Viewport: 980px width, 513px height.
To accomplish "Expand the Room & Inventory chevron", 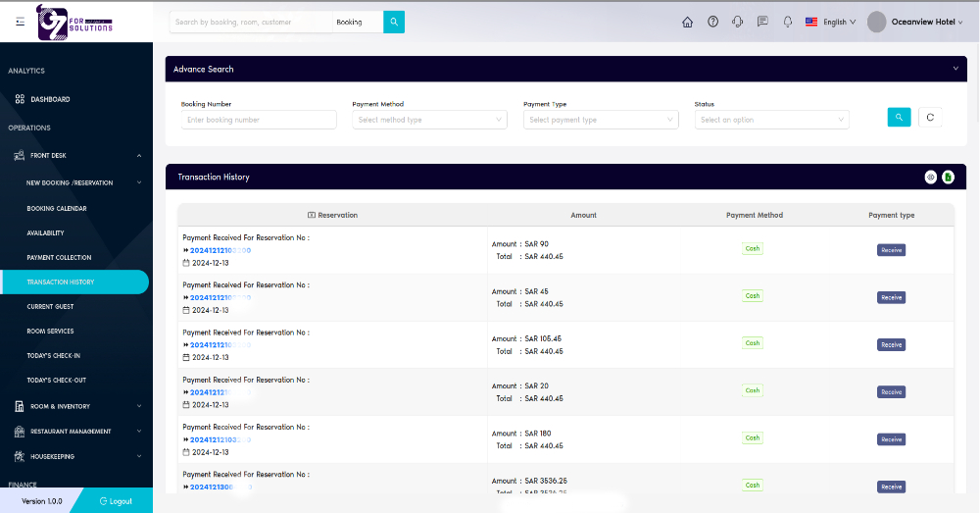I will (139, 407).
